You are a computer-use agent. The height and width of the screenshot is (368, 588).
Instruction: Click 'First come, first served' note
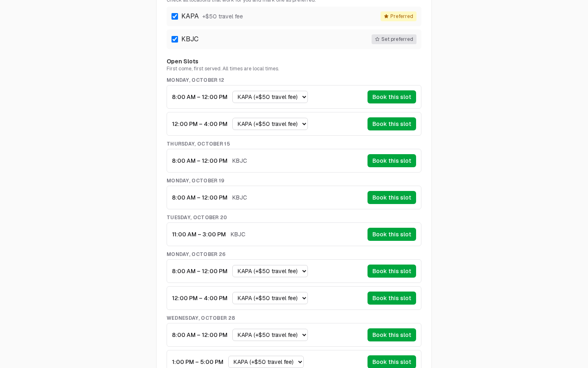(223, 69)
